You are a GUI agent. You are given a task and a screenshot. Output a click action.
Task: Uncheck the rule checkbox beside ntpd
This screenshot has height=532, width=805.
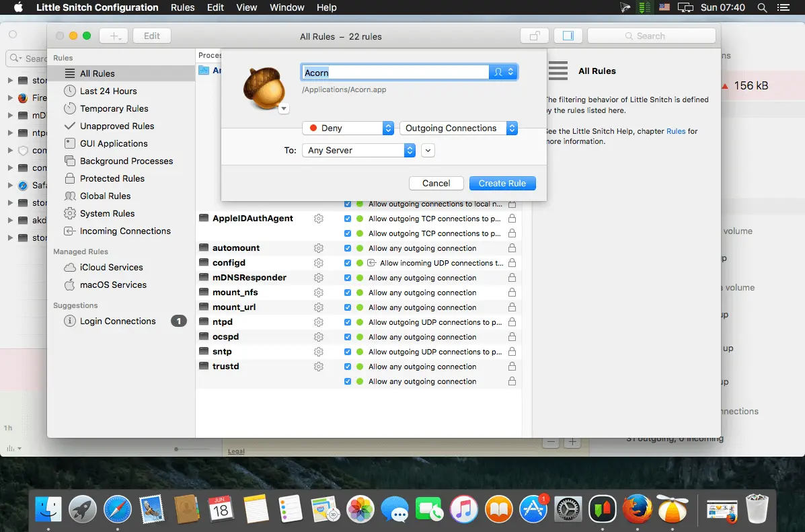348,321
